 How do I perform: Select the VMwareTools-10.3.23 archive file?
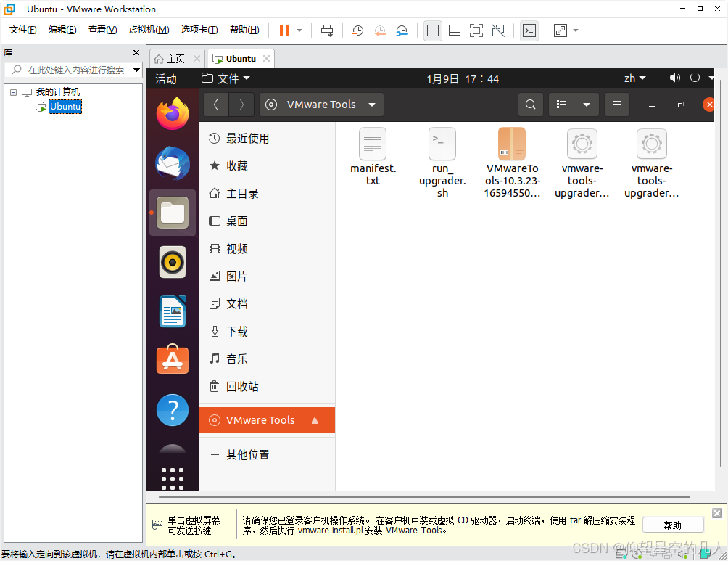tap(512, 163)
